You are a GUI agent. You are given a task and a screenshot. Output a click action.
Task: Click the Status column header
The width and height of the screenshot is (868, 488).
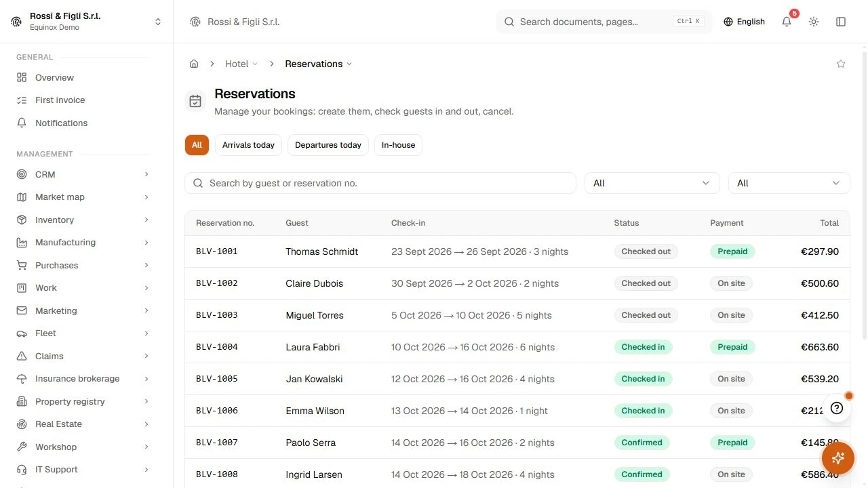(627, 223)
